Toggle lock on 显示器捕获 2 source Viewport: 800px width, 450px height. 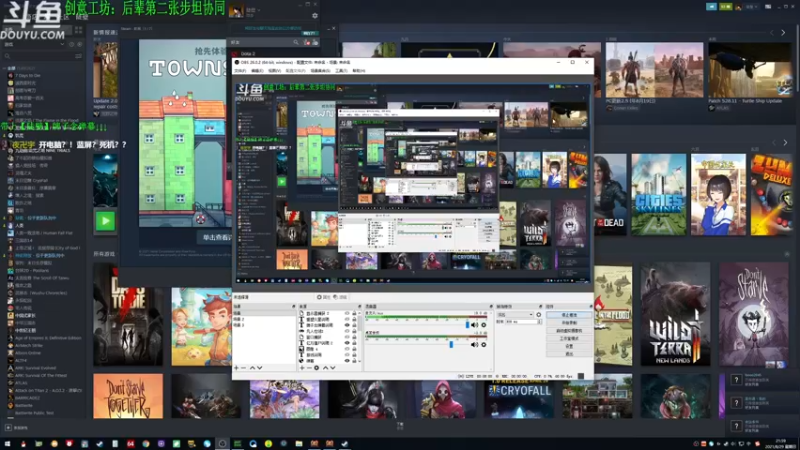pyautogui.click(x=354, y=313)
